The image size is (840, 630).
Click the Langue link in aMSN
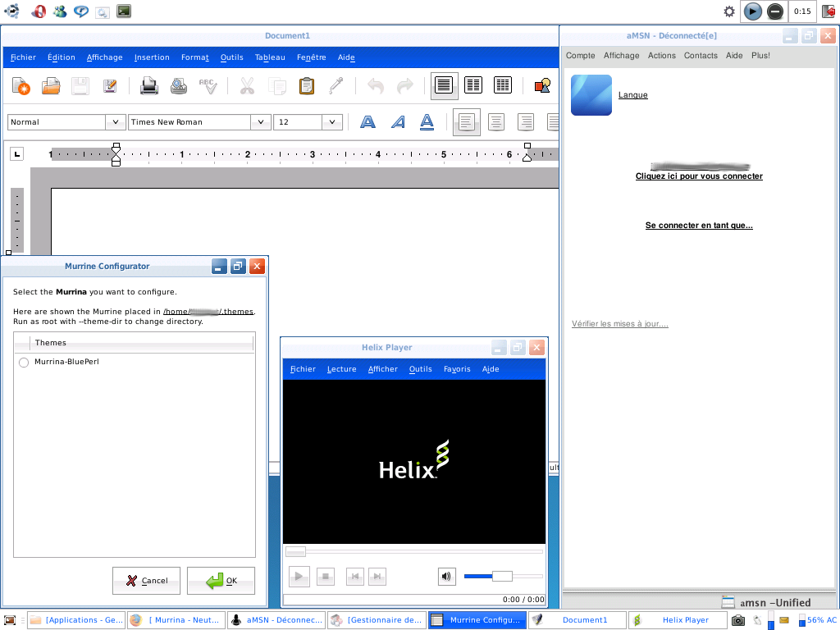632,95
